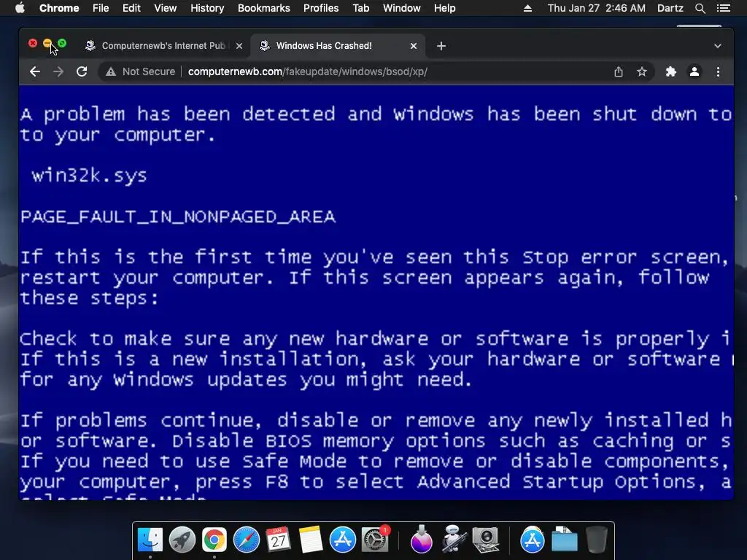Viewport: 747px width, 560px height.
Task: Close the Windows Has Crashed! tab
Action: click(x=414, y=46)
